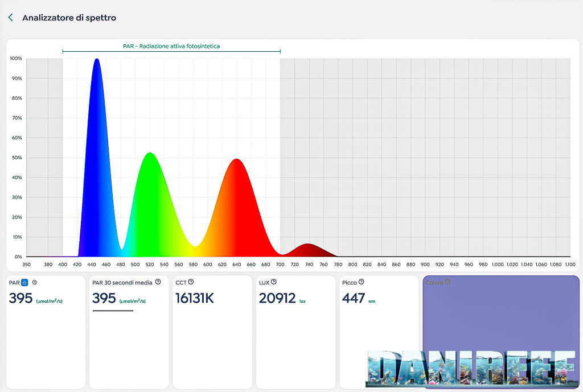Image resolution: width=583 pixels, height=392 pixels.
Task: Click the Colore info icon
Action: tap(447, 282)
